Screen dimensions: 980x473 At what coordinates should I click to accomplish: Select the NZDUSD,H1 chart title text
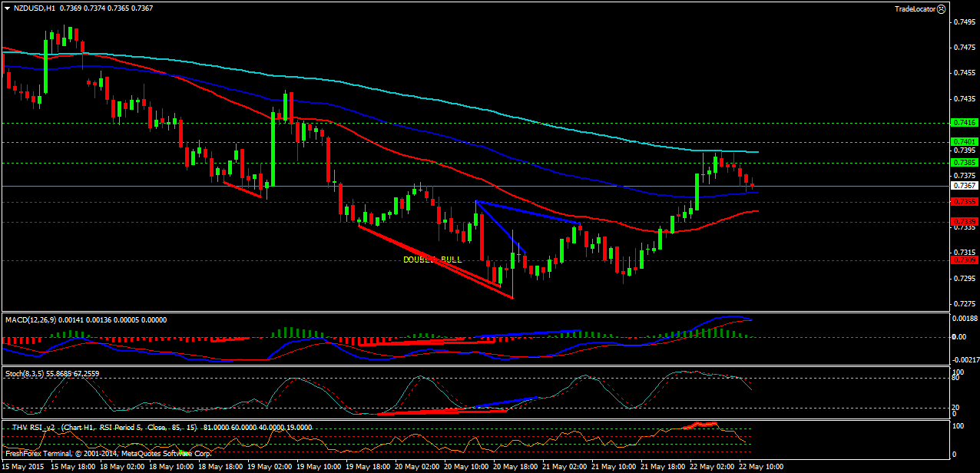[34, 8]
